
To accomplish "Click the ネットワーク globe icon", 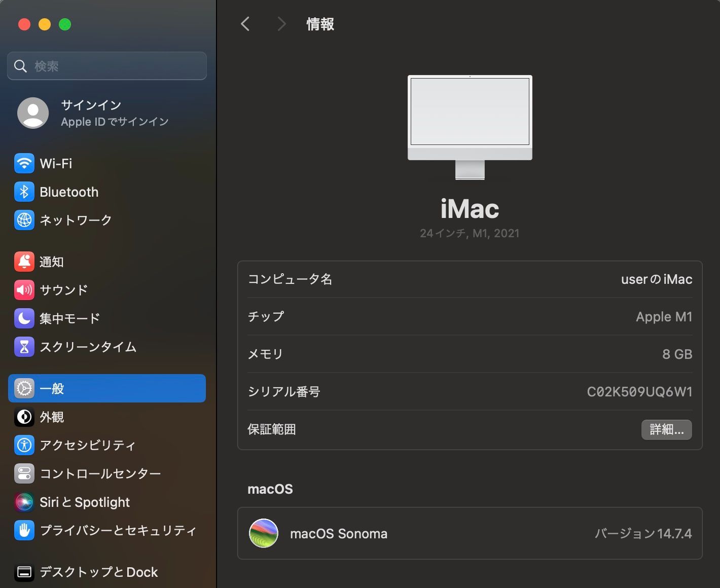I will click(24, 220).
